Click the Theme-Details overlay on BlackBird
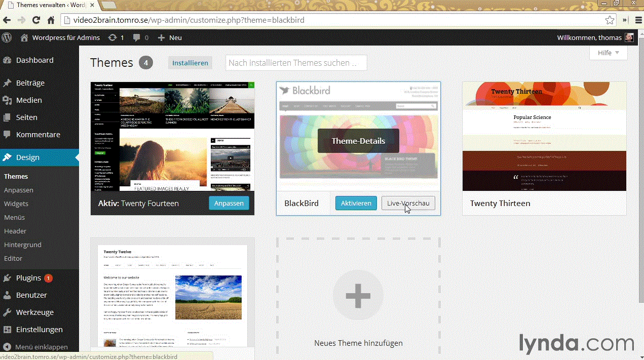Viewport: 644px width, 360px height. (x=358, y=141)
